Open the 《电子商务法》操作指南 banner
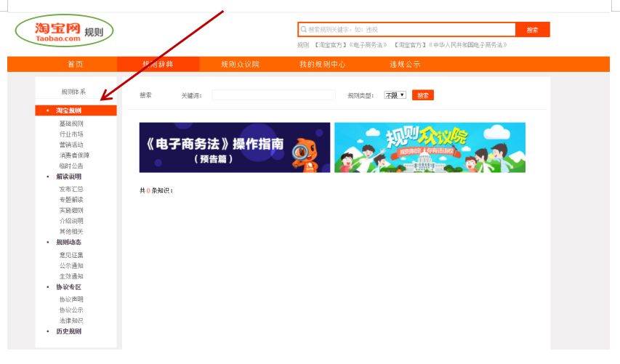The height and width of the screenshot is (364, 620). coord(235,147)
